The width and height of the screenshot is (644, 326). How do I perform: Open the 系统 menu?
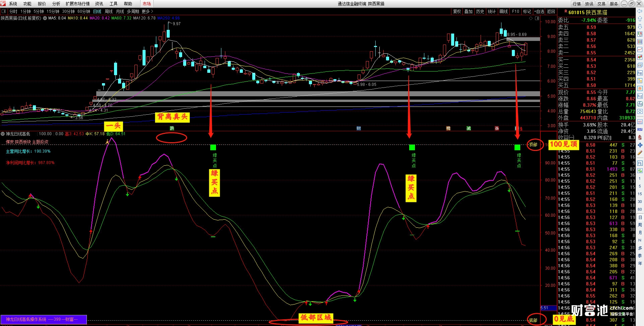(13, 4)
